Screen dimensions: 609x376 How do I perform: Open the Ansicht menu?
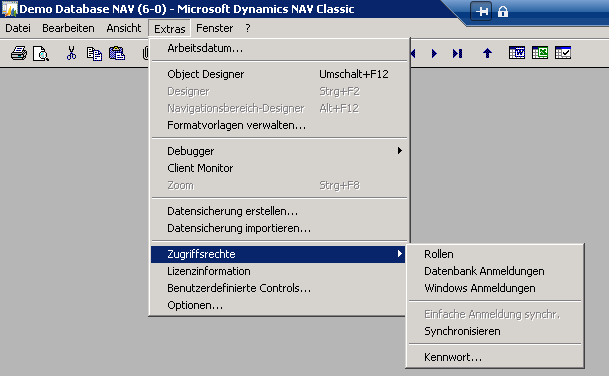click(x=124, y=28)
